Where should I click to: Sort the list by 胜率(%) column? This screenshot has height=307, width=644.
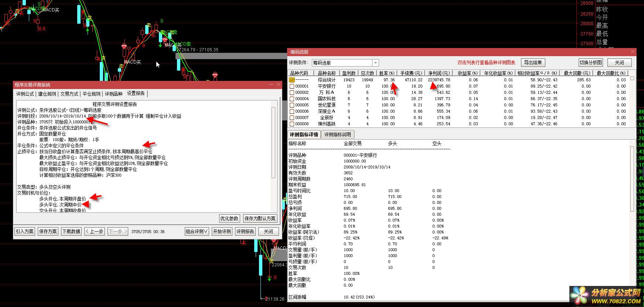pyautogui.click(x=387, y=73)
